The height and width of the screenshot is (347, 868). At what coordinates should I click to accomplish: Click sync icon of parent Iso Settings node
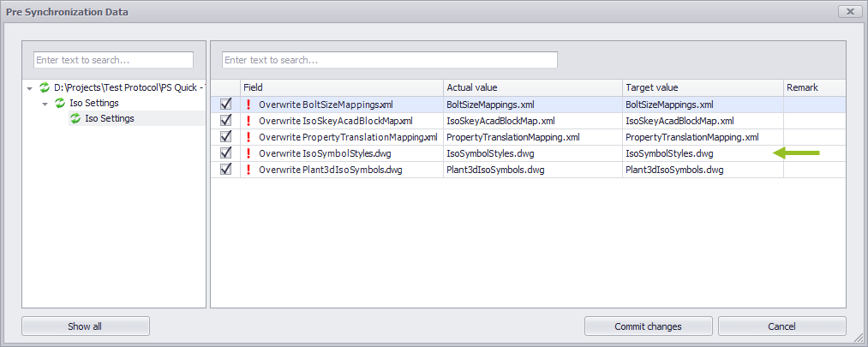[x=60, y=103]
